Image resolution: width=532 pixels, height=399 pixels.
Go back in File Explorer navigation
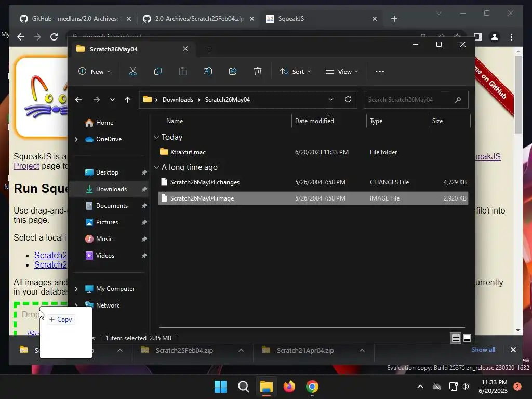[x=78, y=100]
